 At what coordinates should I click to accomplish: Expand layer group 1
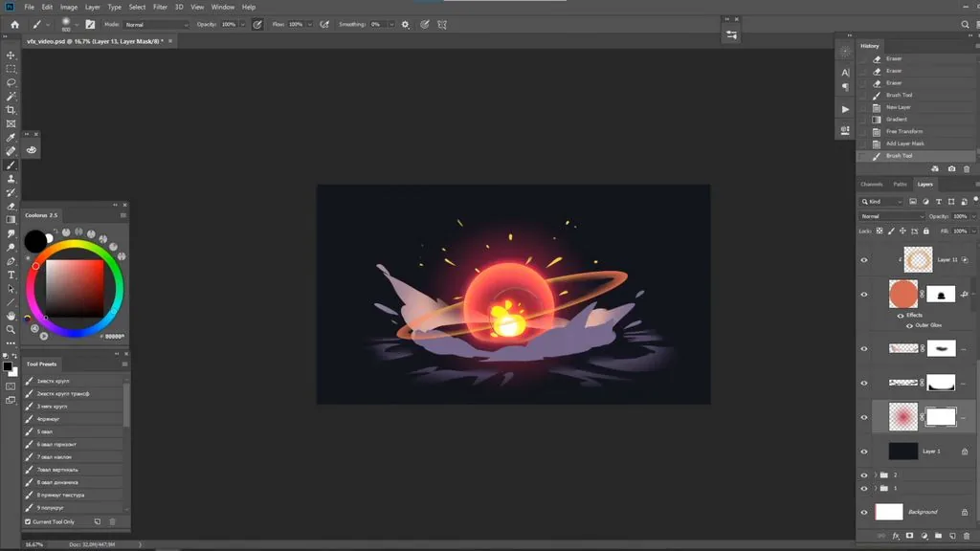tap(876, 489)
